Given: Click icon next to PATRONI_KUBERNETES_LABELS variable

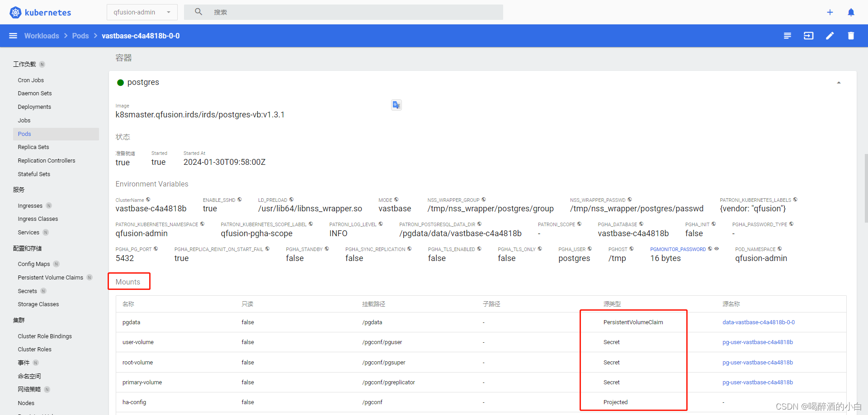Looking at the screenshot, I should pyautogui.click(x=795, y=200).
